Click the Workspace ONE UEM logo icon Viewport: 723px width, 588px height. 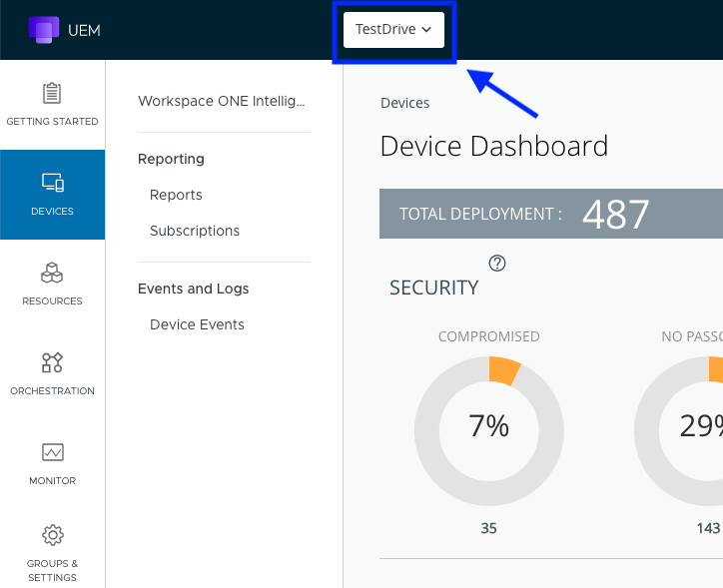coord(43,30)
